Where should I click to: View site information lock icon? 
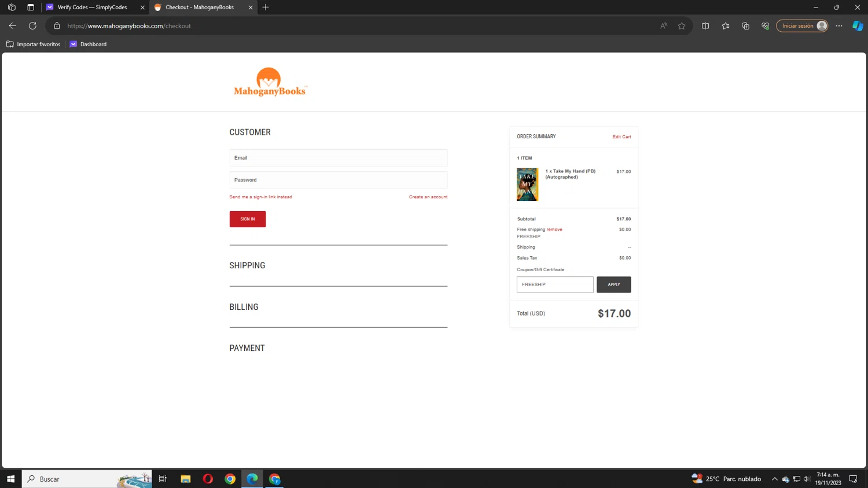(57, 25)
